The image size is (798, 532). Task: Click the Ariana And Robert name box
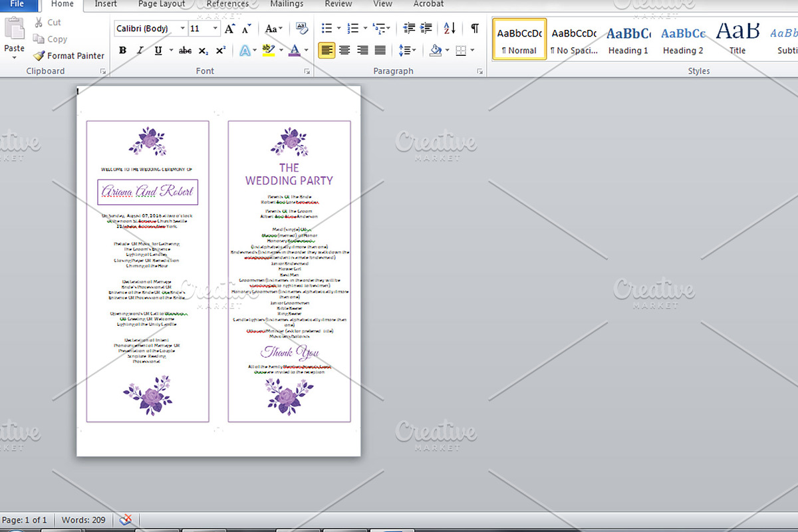click(148, 192)
